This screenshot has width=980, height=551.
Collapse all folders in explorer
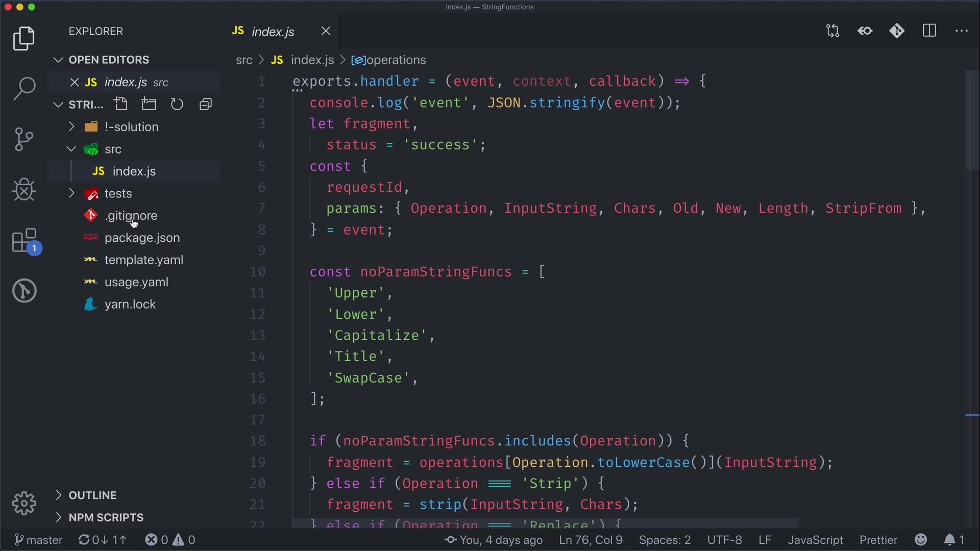[x=205, y=104]
